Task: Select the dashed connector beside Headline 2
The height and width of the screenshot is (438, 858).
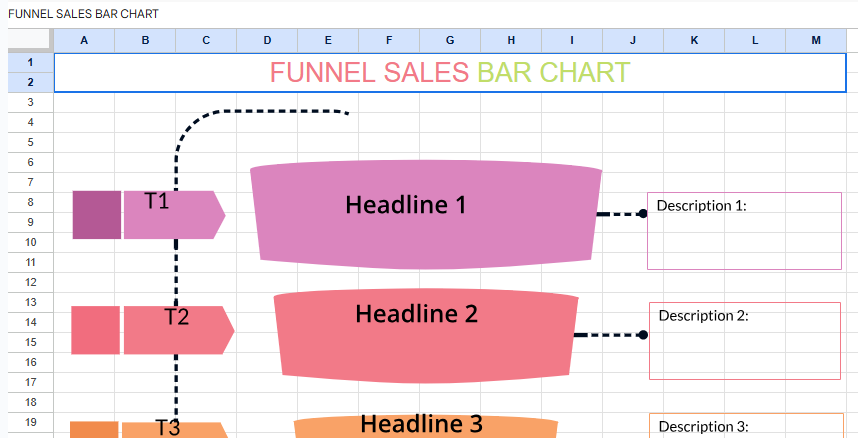Action: 609,335
